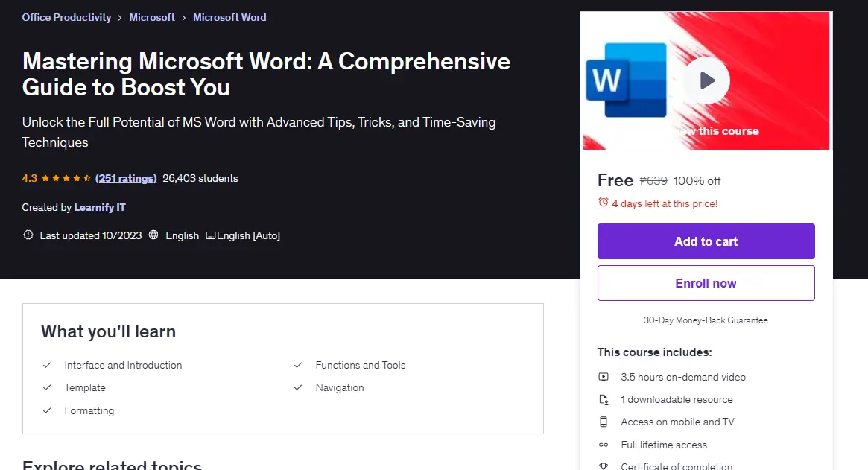This screenshot has width=868, height=470.
Task: Open the 251 ratings link
Action: [x=126, y=178]
